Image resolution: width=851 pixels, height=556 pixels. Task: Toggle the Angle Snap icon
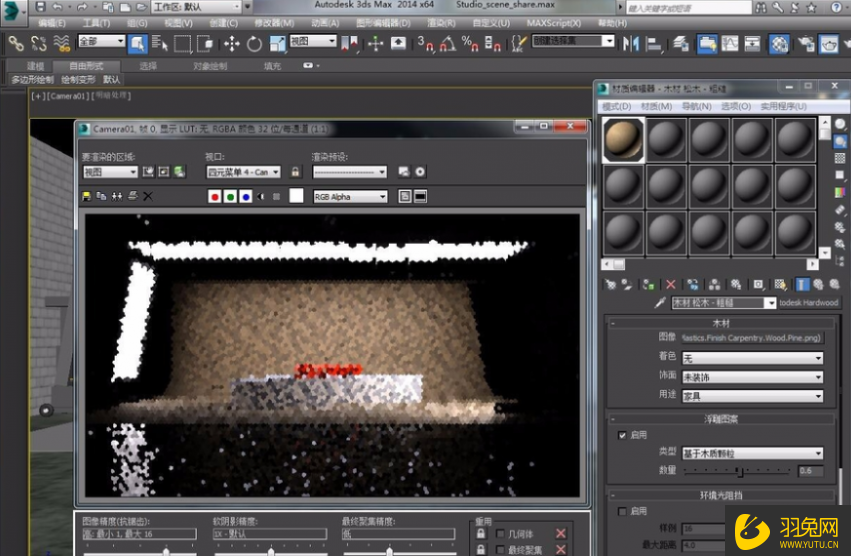point(448,43)
